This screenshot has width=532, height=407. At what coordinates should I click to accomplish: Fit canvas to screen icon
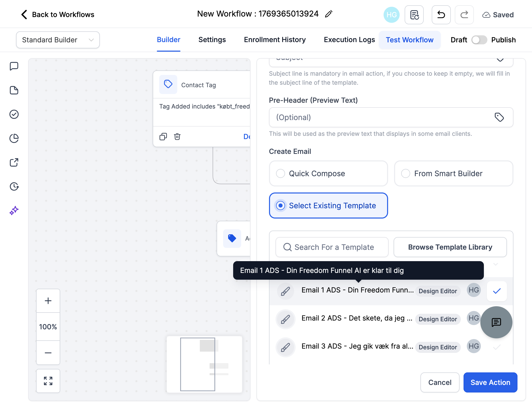coord(48,381)
